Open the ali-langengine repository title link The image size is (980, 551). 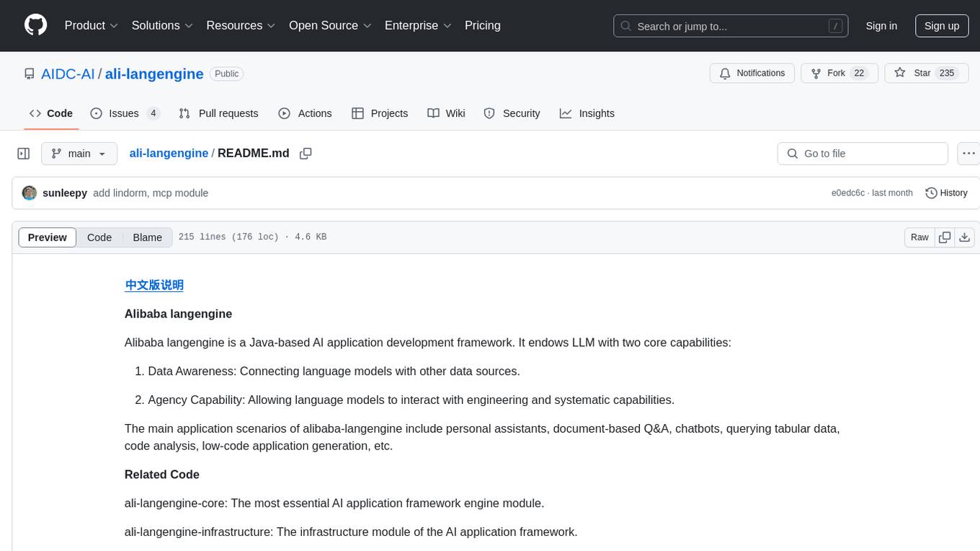point(154,74)
